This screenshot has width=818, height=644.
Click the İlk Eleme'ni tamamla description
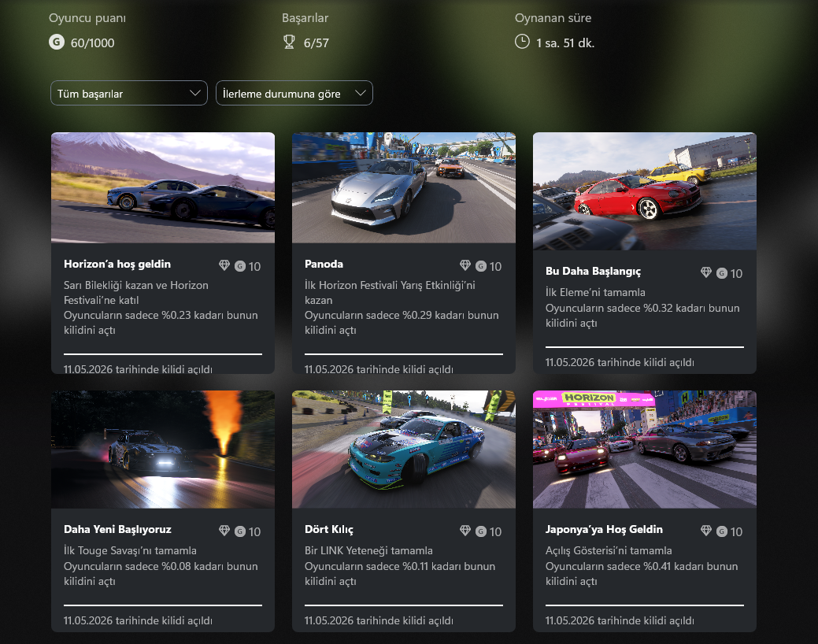tap(595, 292)
